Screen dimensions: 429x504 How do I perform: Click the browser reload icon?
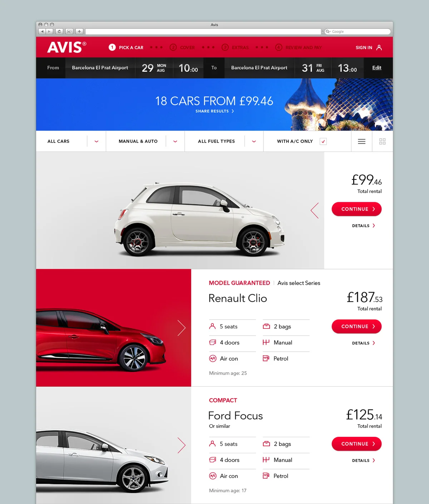[x=59, y=31]
